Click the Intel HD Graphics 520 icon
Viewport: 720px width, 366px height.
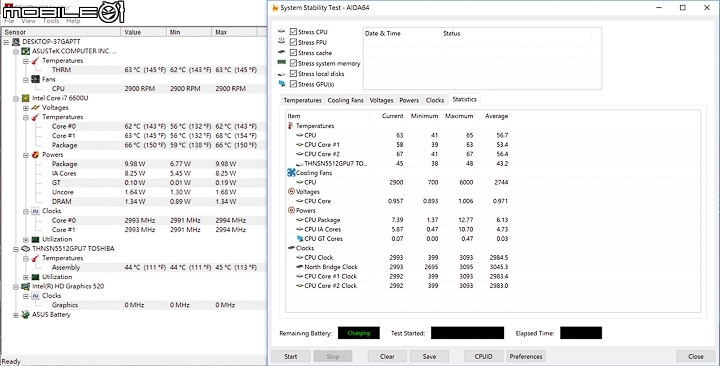coord(26,287)
